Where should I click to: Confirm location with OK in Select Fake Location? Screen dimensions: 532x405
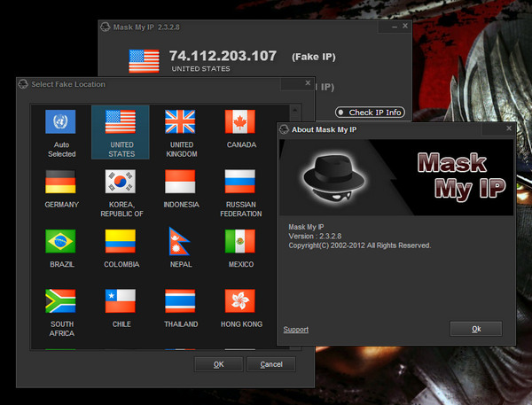tap(218, 364)
